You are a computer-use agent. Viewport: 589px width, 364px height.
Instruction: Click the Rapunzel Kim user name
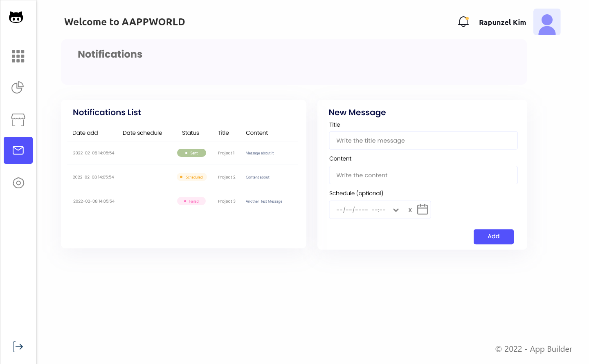[502, 22]
